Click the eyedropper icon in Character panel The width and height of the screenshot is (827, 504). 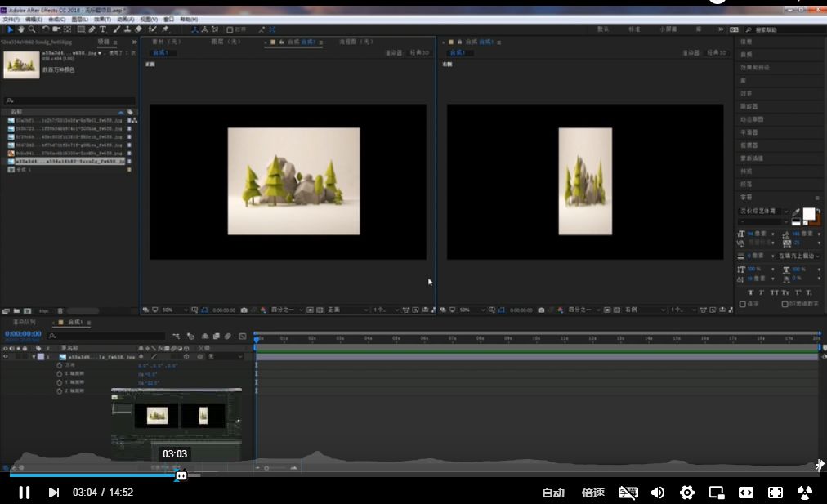click(796, 212)
